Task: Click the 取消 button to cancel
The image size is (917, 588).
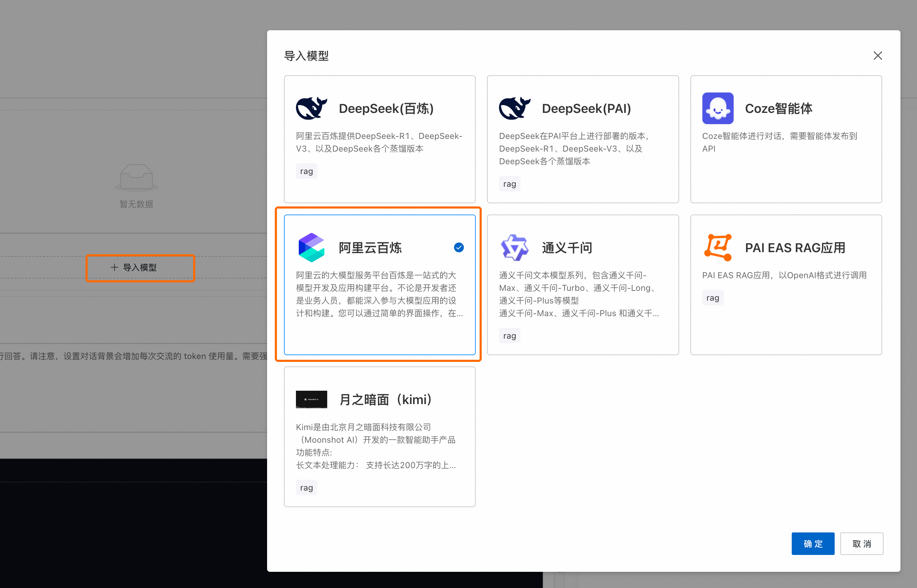Action: [862, 543]
